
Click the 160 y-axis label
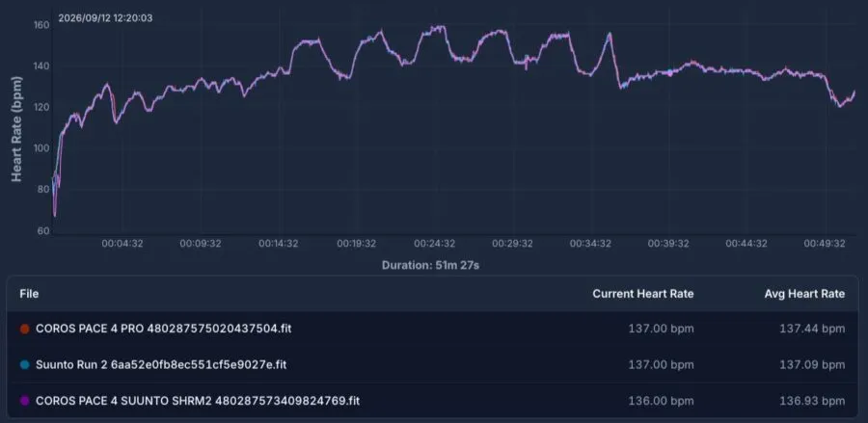coord(42,25)
